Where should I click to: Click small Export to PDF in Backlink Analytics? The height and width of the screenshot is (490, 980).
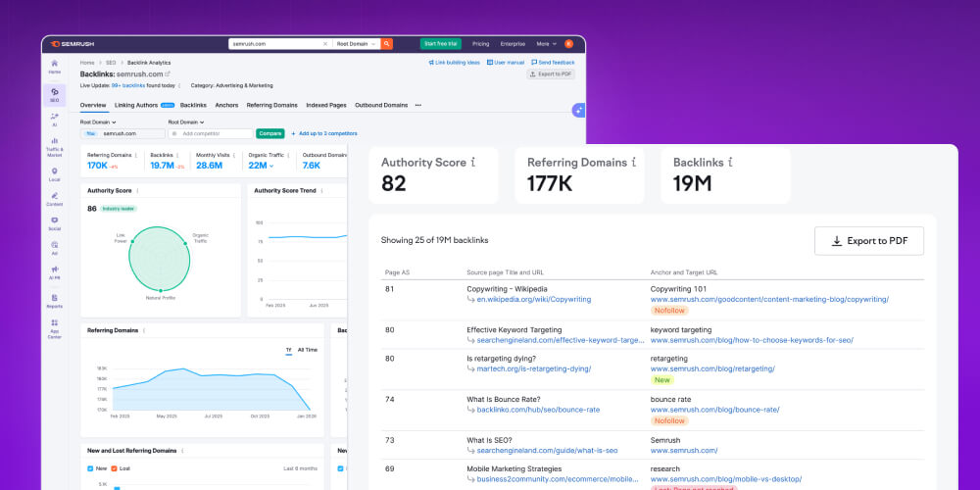pyautogui.click(x=551, y=73)
